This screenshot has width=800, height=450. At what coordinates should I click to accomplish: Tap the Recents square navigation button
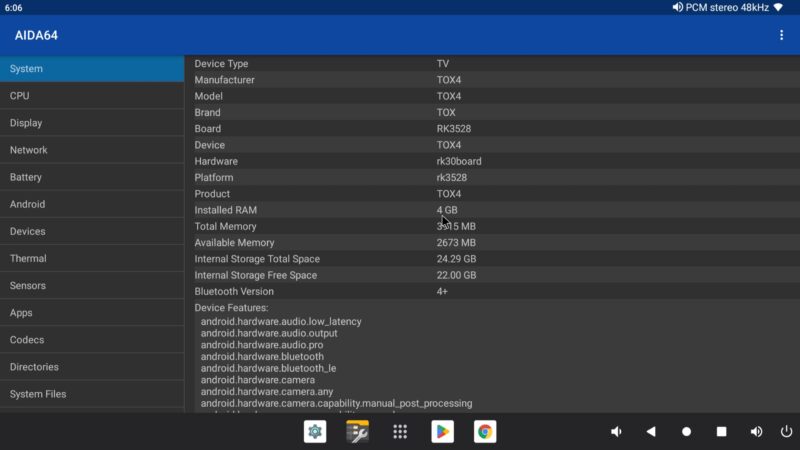721,432
